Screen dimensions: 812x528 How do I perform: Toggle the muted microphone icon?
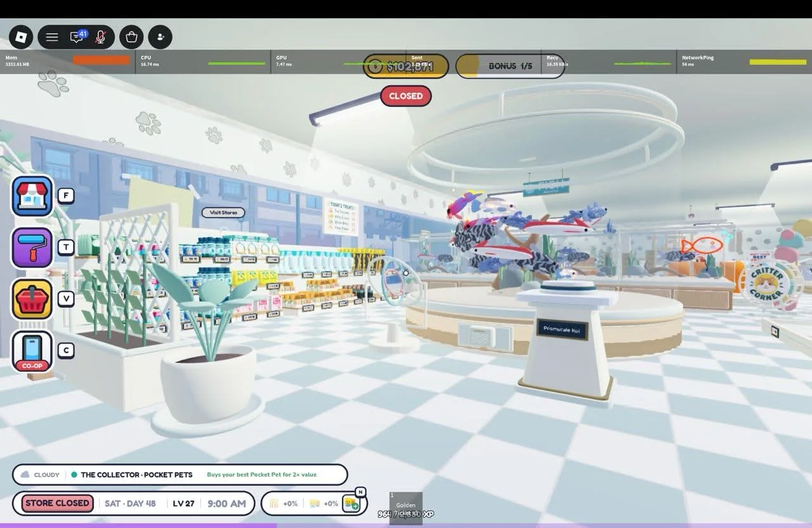coord(100,37)
